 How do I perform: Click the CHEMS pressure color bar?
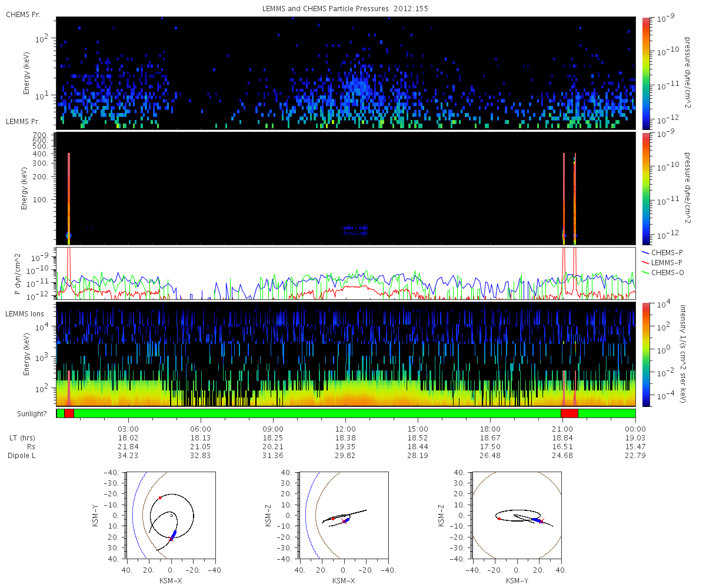(x=646, y=73)
